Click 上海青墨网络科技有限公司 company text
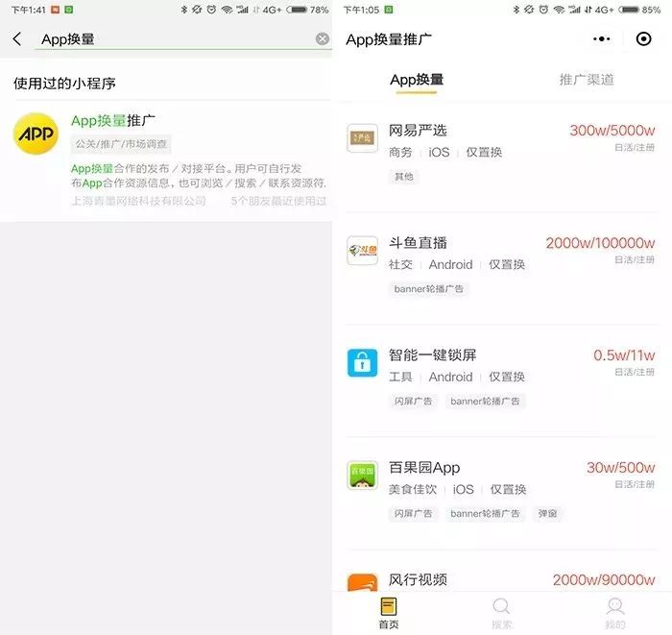Image resolution: width=672 pixels, height=635 pixels. [x=138, y=201]
